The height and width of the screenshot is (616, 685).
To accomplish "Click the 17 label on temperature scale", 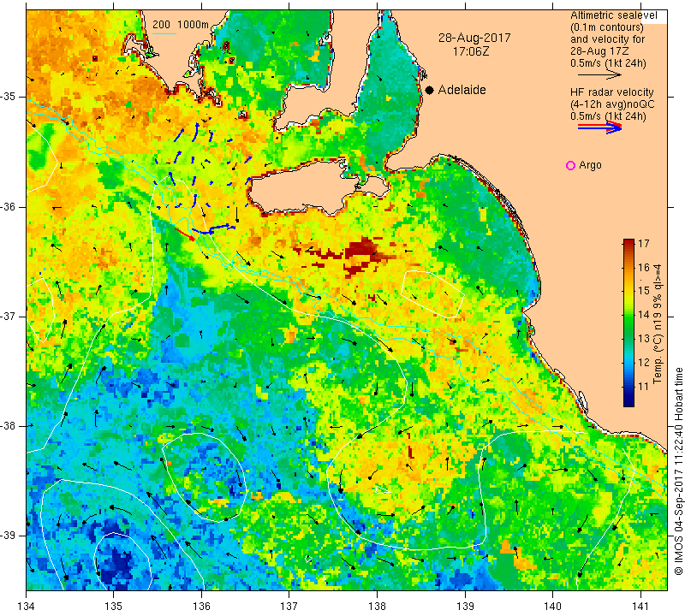I will 644,244.
